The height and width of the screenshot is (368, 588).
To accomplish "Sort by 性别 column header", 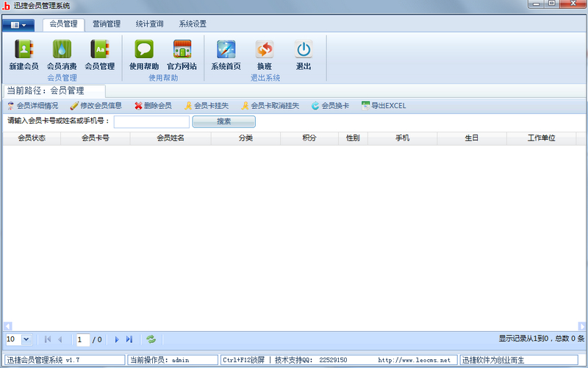I will [x=353, y=138].
